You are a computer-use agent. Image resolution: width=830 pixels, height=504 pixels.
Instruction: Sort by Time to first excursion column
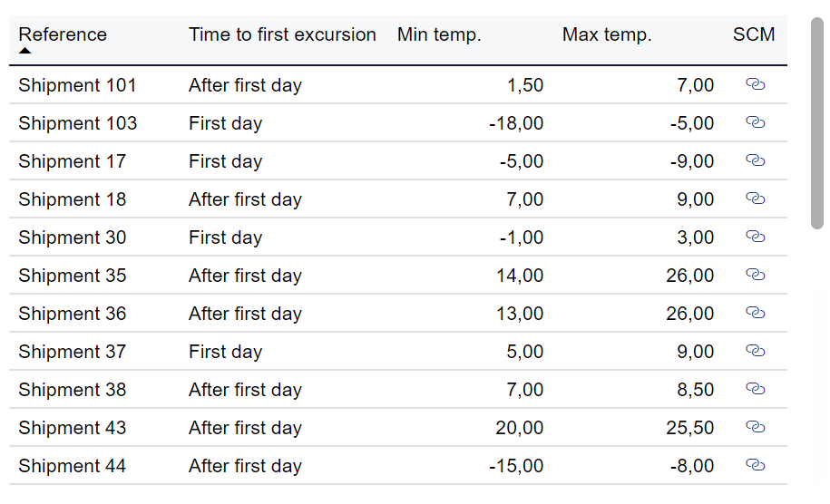tap(282, 34)
